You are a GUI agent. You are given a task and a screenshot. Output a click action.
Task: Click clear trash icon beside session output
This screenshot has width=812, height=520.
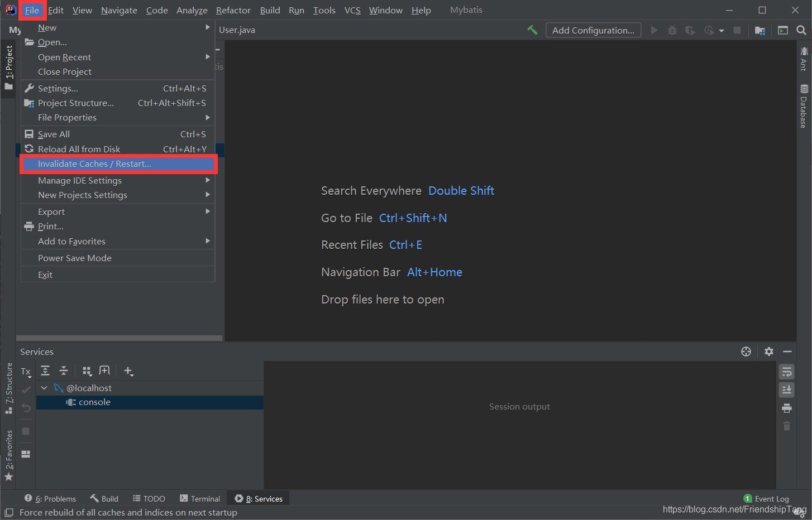[787, 426]
